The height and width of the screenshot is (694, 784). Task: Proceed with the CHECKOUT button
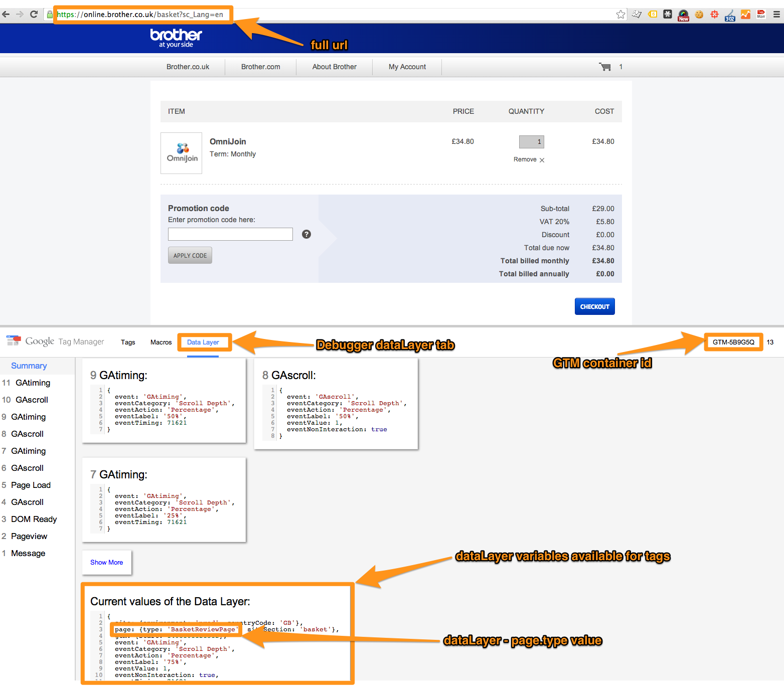pyautogui.click(x=595, y=306)
